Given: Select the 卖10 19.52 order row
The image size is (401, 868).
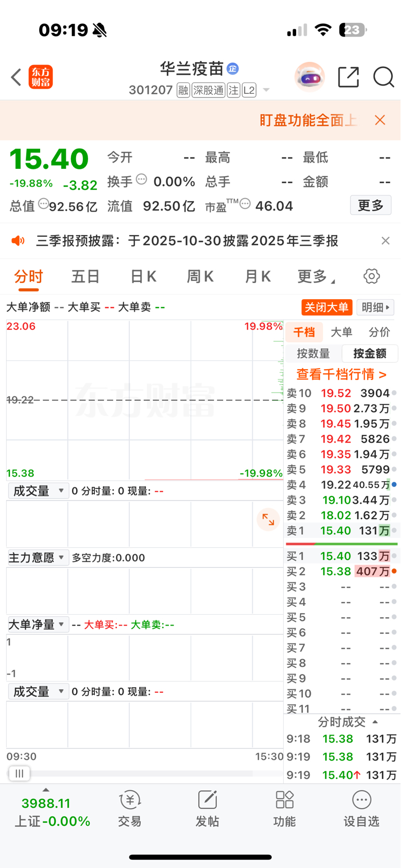Looking at the screenshot, I should pyautogui.click(x=342, y=393).
